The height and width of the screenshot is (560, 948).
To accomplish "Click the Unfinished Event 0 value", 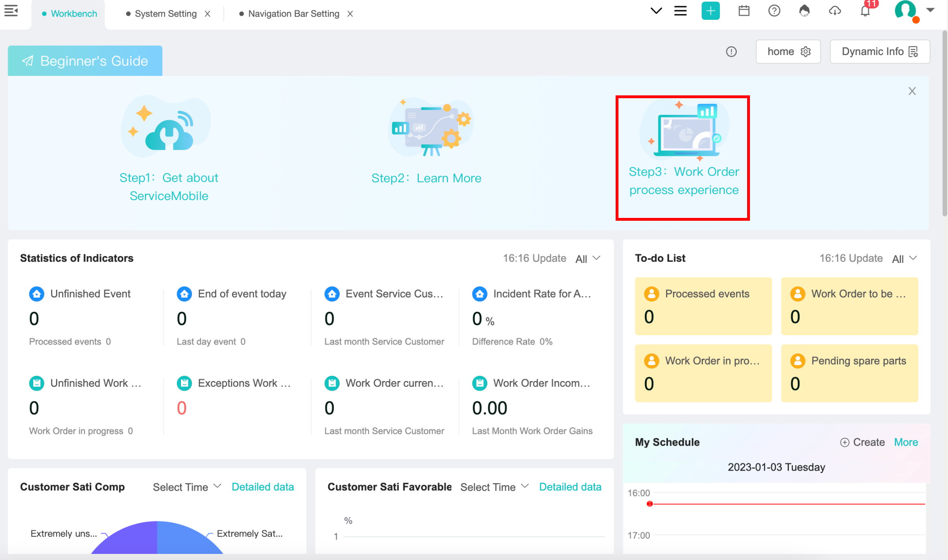I will point(34,319).
